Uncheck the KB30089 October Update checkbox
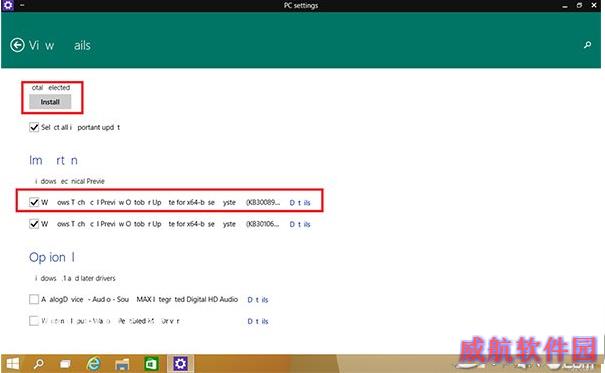This screenshot has height=373, width=605. click(34, 202)
